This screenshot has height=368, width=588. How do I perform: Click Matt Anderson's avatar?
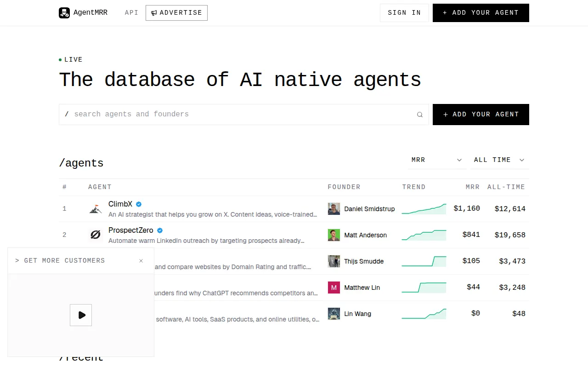click(x=334, y=235)
